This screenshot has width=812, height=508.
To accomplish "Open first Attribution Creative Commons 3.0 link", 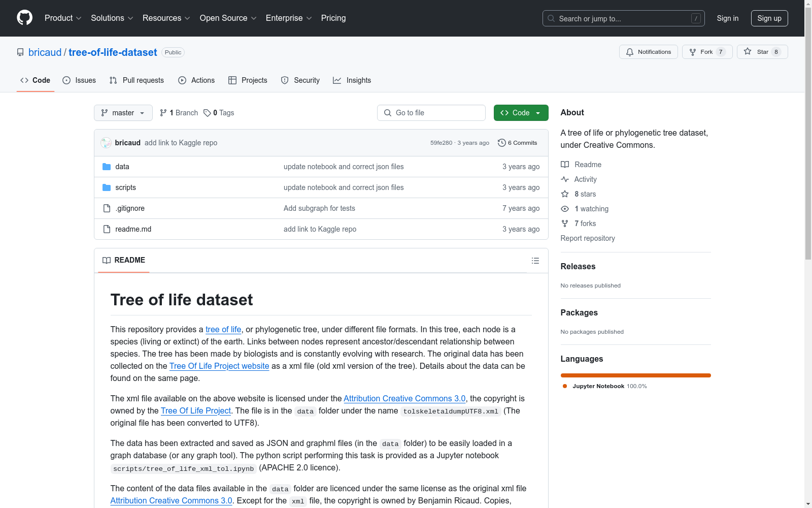I will [404, 398].
